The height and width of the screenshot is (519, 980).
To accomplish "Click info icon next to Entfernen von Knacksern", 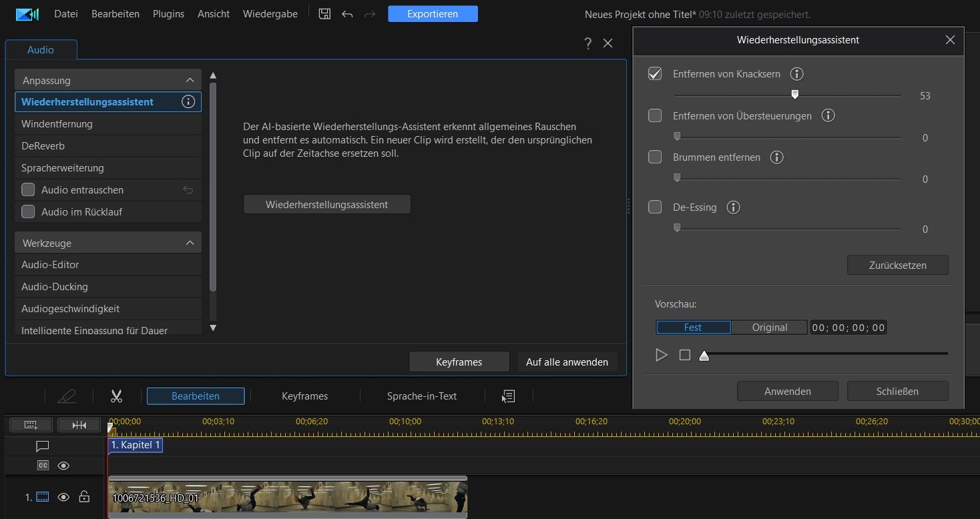I will [796, 74].
